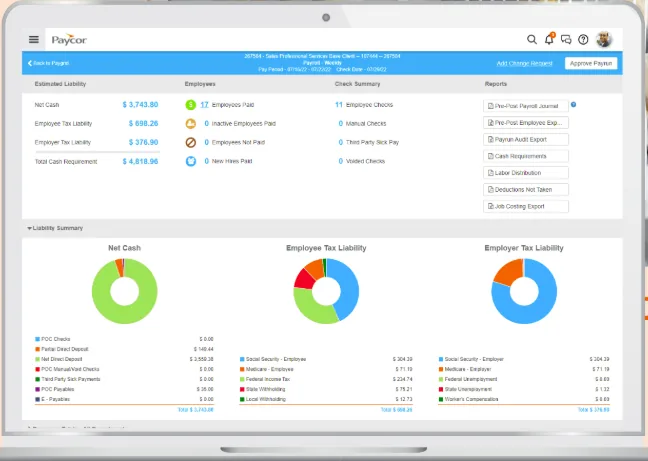Click the POC Payables purple swatch
The image size is (648, 461).
click(38, 389)
